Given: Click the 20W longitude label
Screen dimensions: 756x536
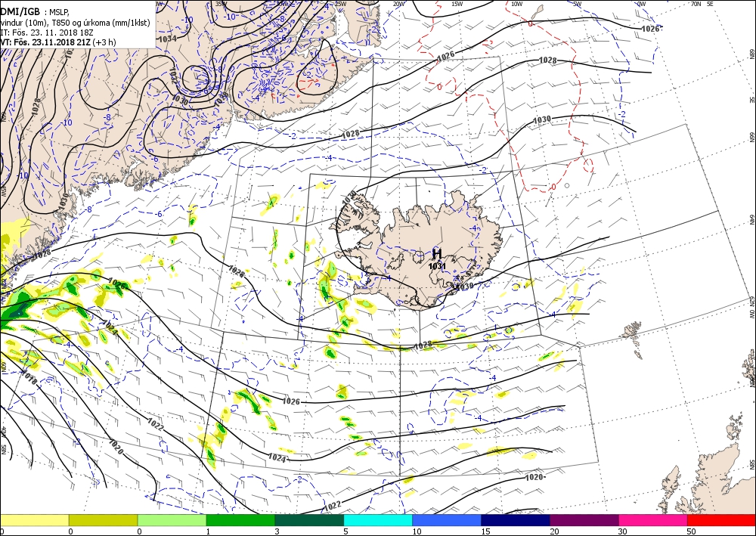Looking at the screenshot, I should coord(398,4).
